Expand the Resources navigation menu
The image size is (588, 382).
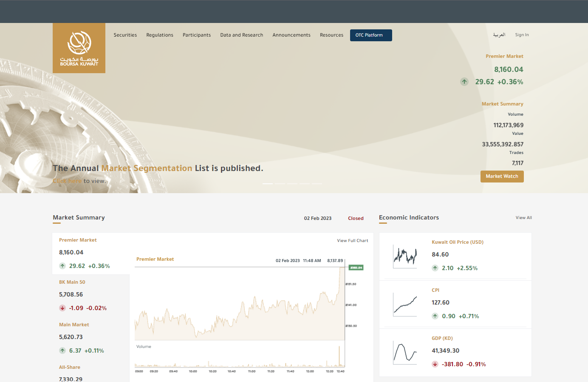tap(331, 35)
